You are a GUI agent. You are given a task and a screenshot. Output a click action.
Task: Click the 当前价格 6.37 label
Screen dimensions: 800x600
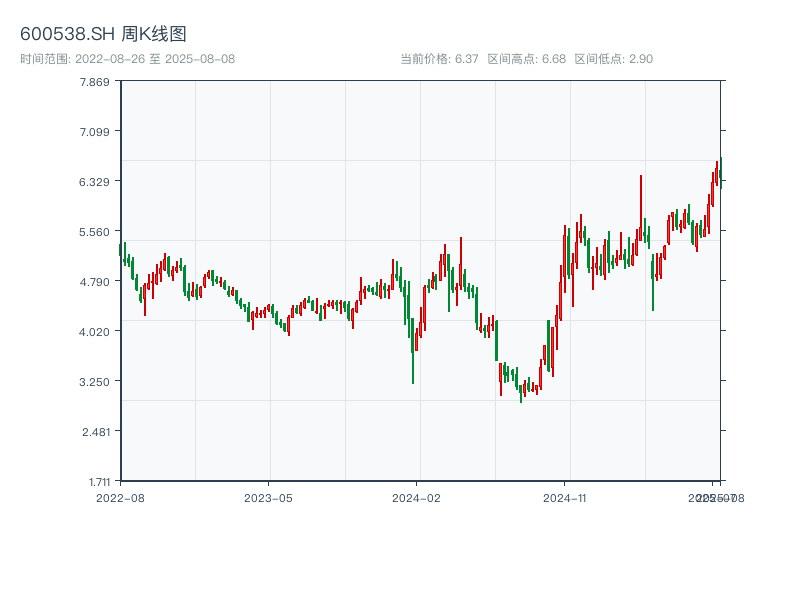[439, 59]
